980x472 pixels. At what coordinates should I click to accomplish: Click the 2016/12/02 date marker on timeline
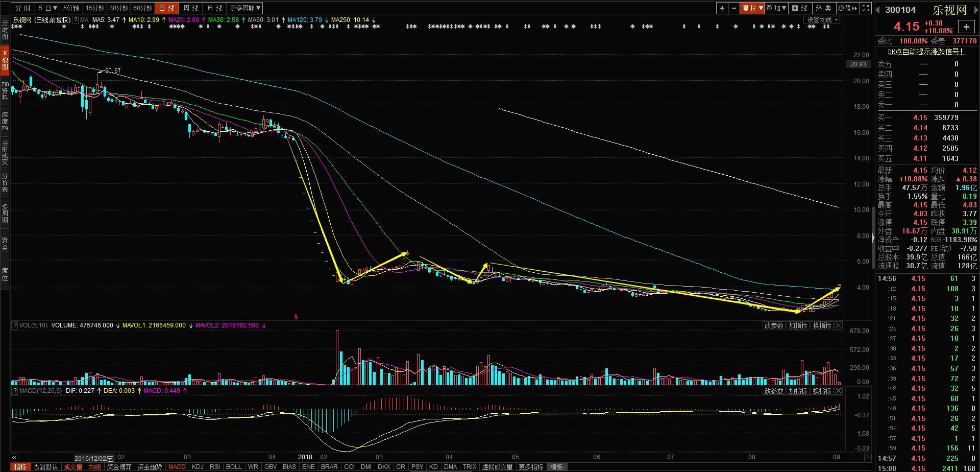pos(94,458)
